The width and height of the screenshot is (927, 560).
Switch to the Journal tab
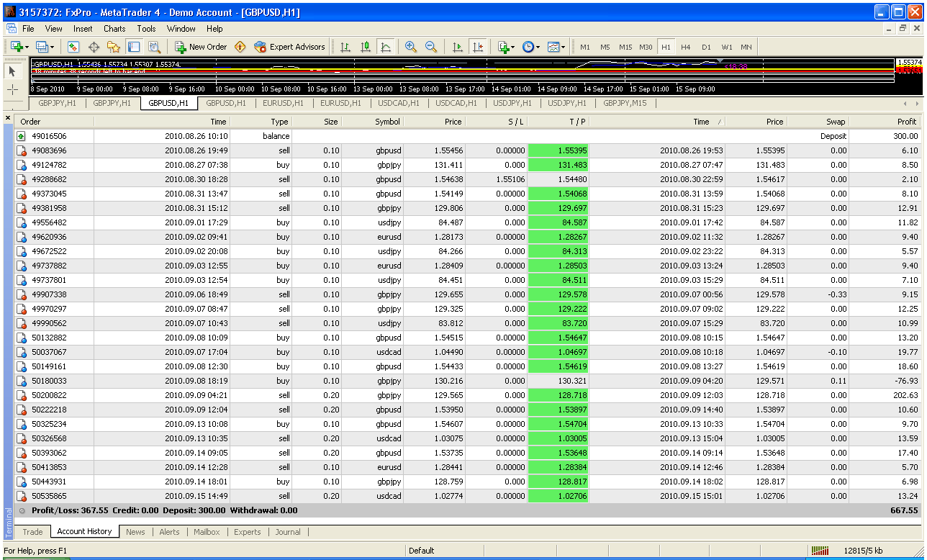coord(288,532)
